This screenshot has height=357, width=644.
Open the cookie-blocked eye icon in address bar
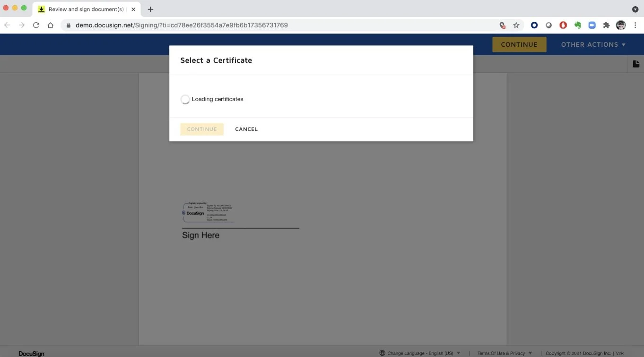point(503,25)
